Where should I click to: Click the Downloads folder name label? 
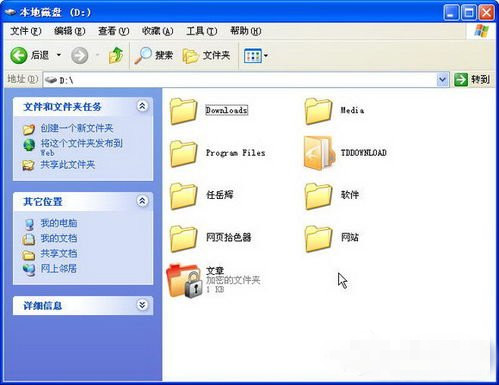pyautogui.click(x=227, y=110)
